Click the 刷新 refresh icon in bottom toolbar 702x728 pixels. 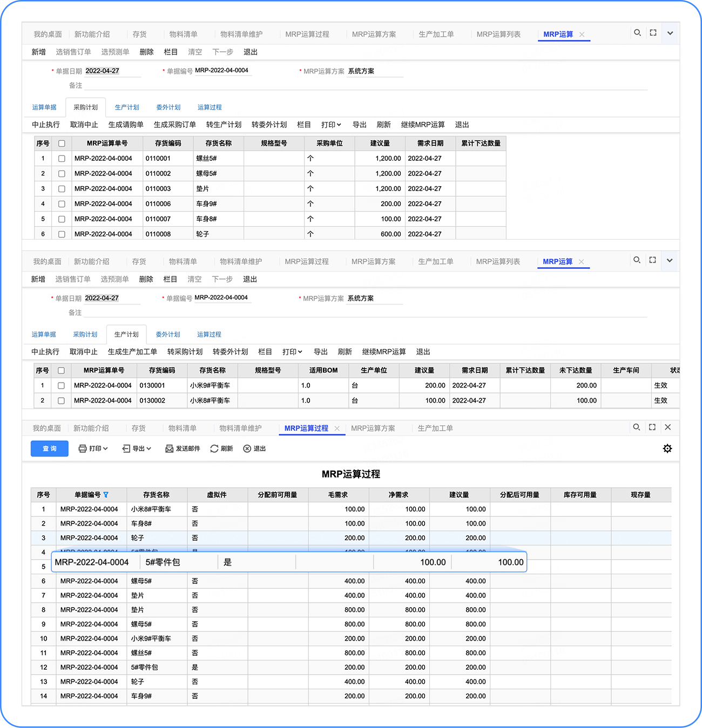click(x=221, y=448)
